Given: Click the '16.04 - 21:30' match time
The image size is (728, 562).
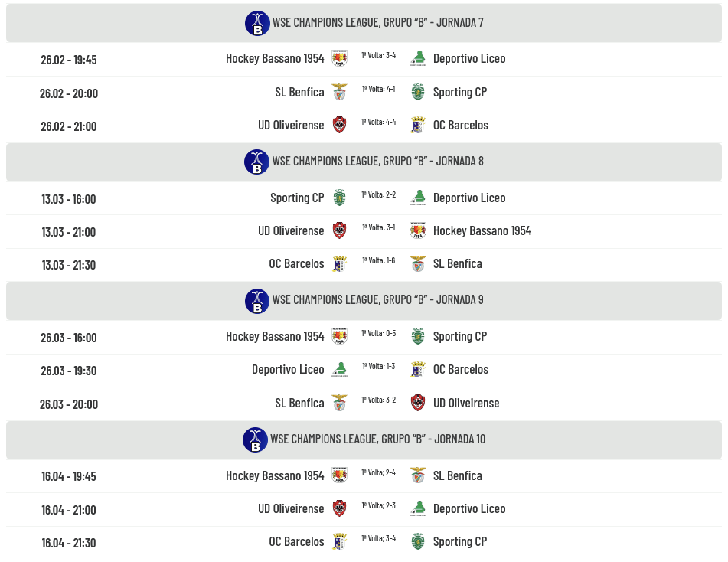Looking at the screenshot, I should [69, 543].
